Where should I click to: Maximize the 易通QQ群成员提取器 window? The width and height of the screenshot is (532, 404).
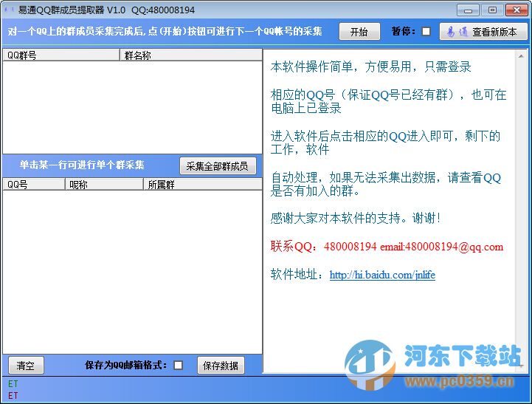492,10
